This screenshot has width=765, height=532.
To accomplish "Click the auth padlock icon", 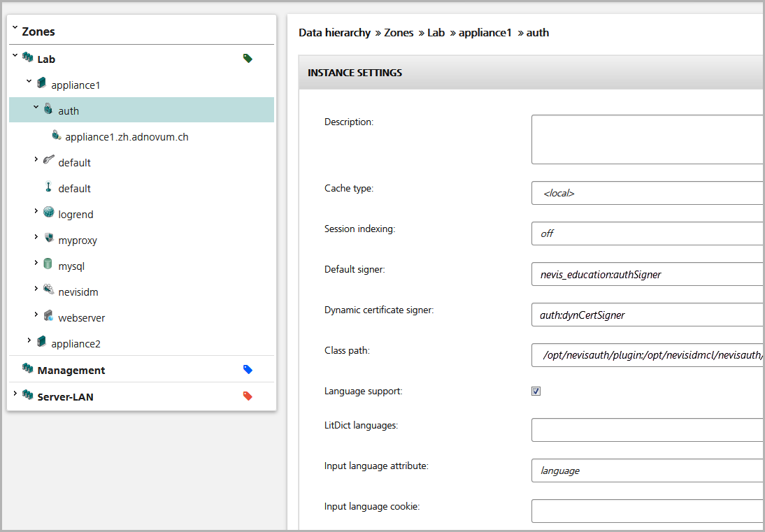I will coord(48,109).
